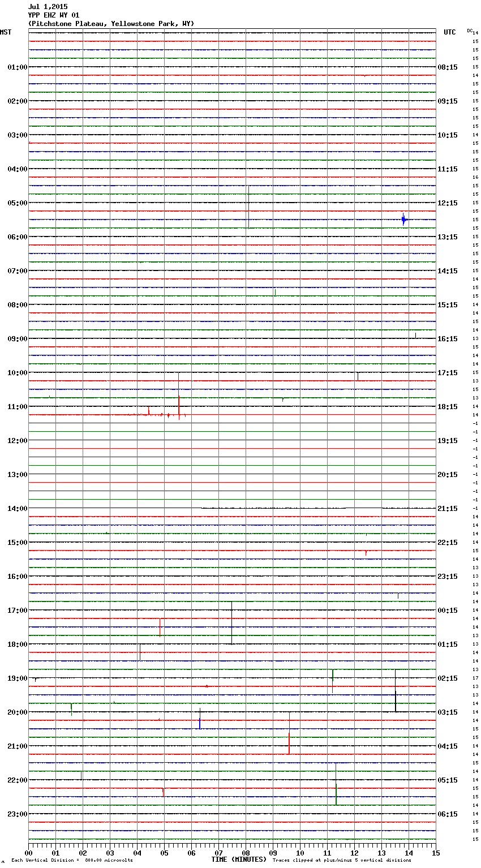Viewport: 481px width, 868px height.
Task: Click the 14:15 UTC time label
Action: click(x=448, y=271)
